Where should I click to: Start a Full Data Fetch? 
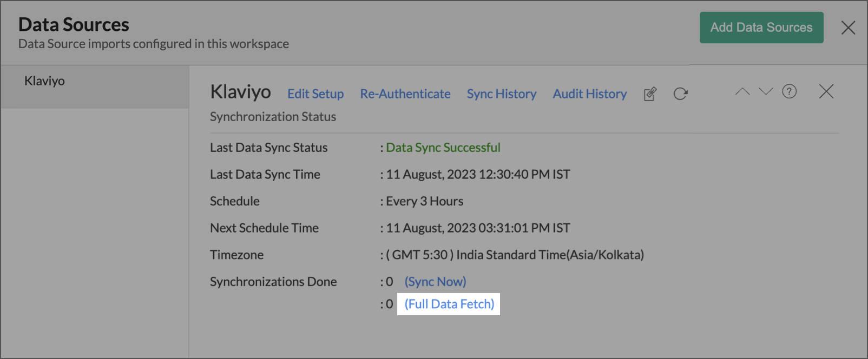449,304
